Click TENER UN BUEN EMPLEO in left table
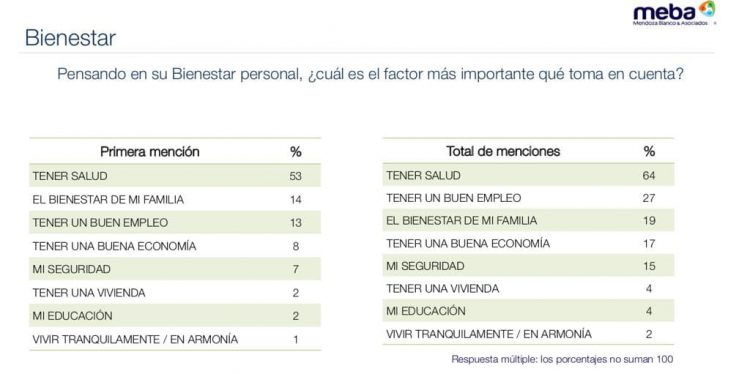The width and height of the screenshot is (750, 374). point(100,223)
